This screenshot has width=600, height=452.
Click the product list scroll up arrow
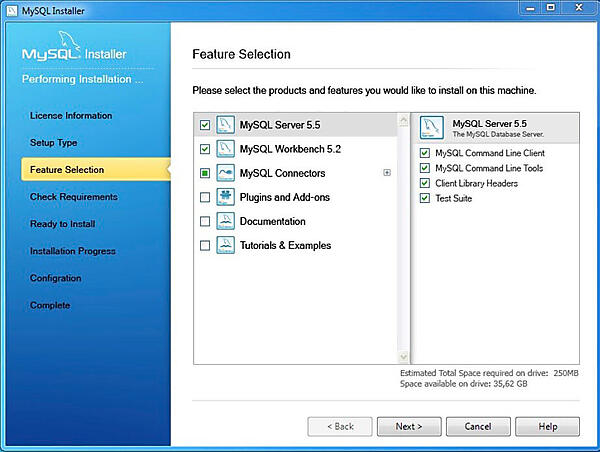point(403,121)
